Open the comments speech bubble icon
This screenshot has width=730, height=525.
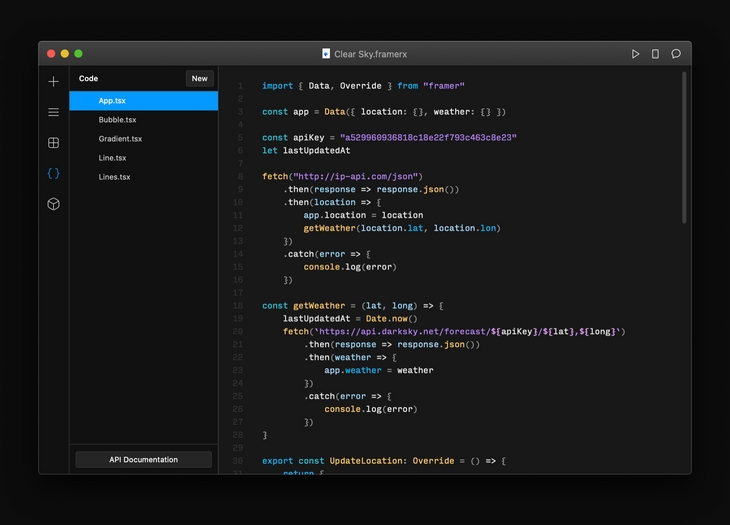point(676,54)
